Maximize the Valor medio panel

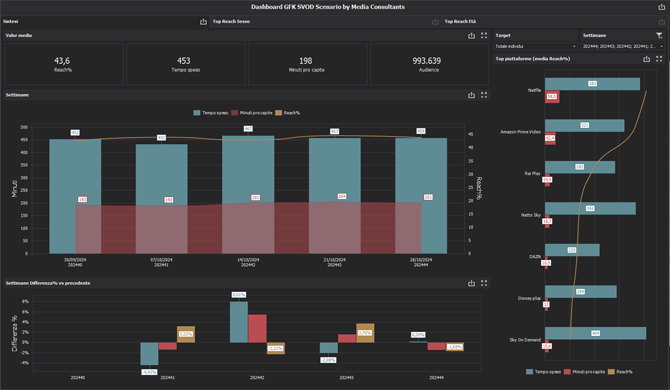tap(484, 35)
